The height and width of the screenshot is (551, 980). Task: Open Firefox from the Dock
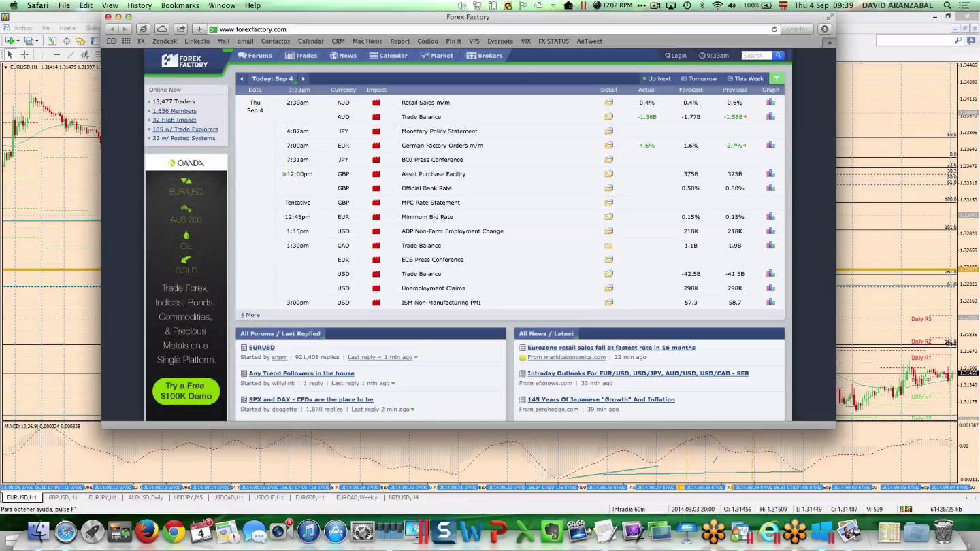tap(146, 531)
